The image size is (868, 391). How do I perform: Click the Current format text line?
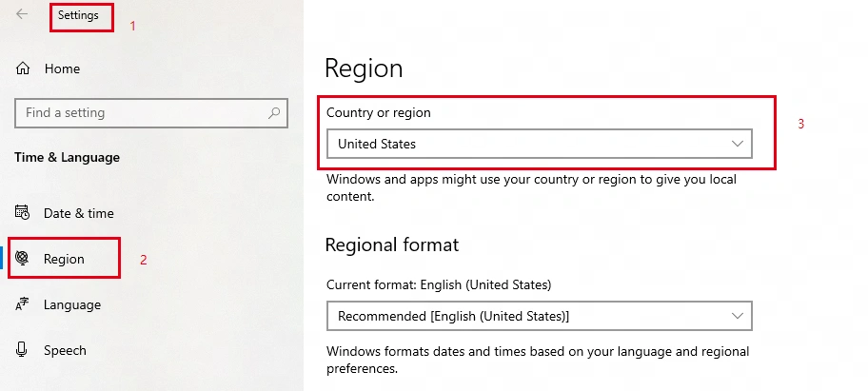click(439, 284)
